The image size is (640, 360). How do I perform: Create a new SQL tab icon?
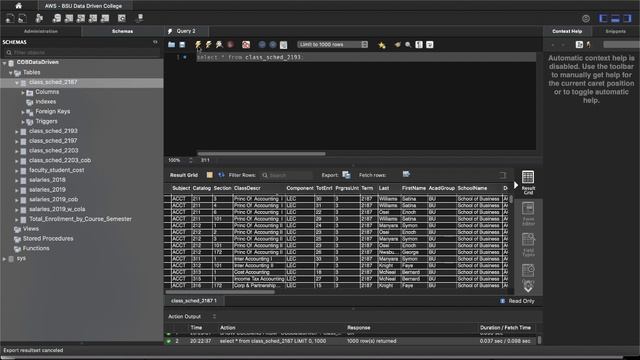click(x=10, y=18)
